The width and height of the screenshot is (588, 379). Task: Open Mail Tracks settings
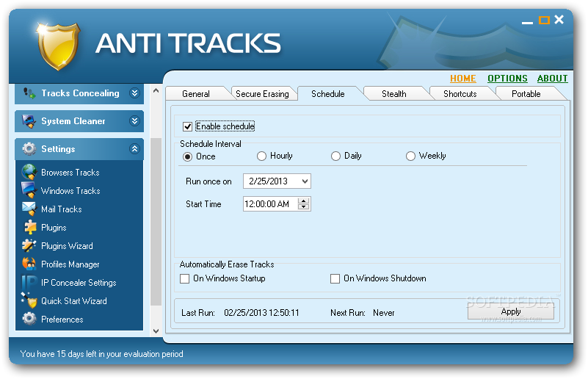point(62,209)
